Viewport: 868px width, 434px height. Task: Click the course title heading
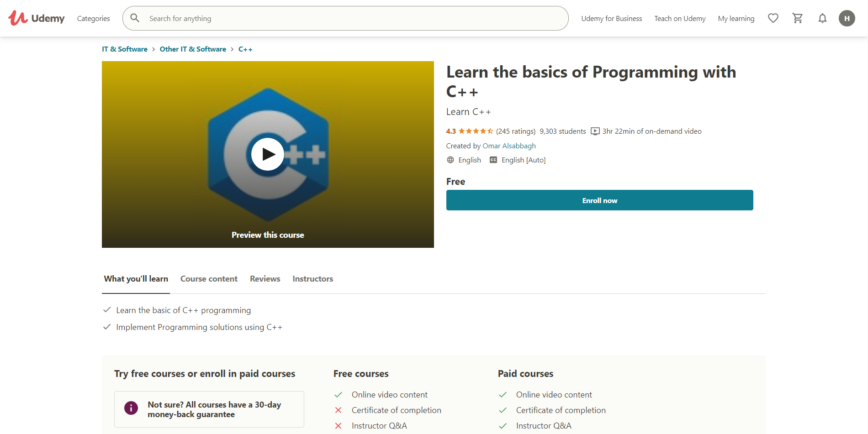tap(591, 82)
